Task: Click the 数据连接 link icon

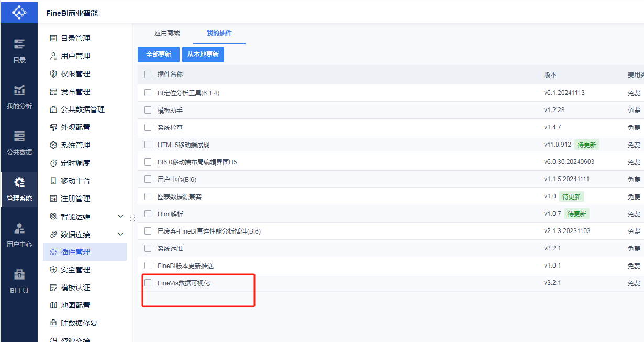Action: (53, 234)
